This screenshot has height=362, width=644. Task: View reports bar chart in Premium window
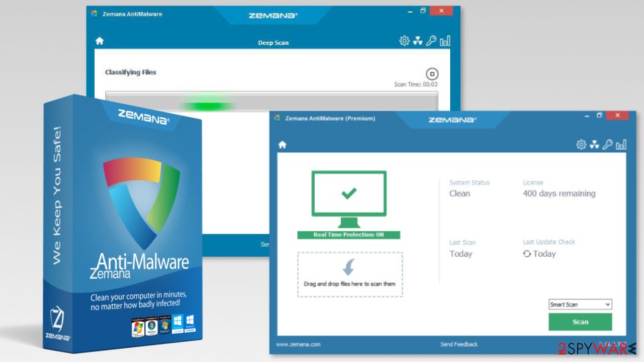(x=621, y=145)
